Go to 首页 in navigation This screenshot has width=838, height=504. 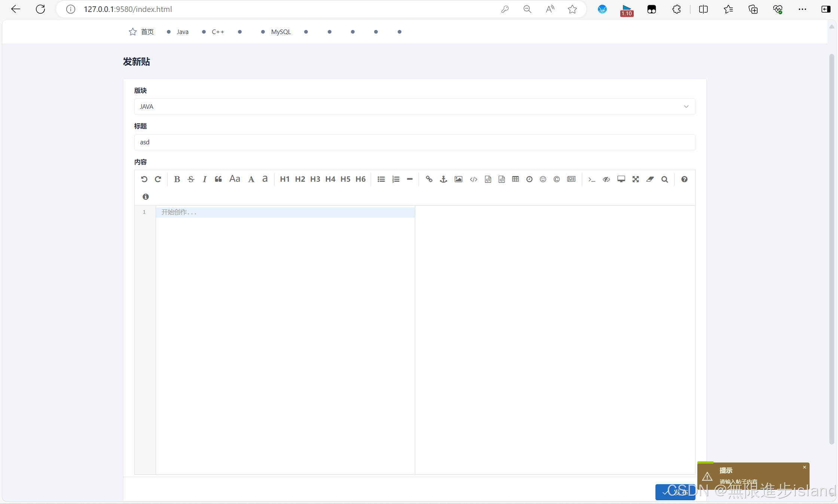(141, 32)
